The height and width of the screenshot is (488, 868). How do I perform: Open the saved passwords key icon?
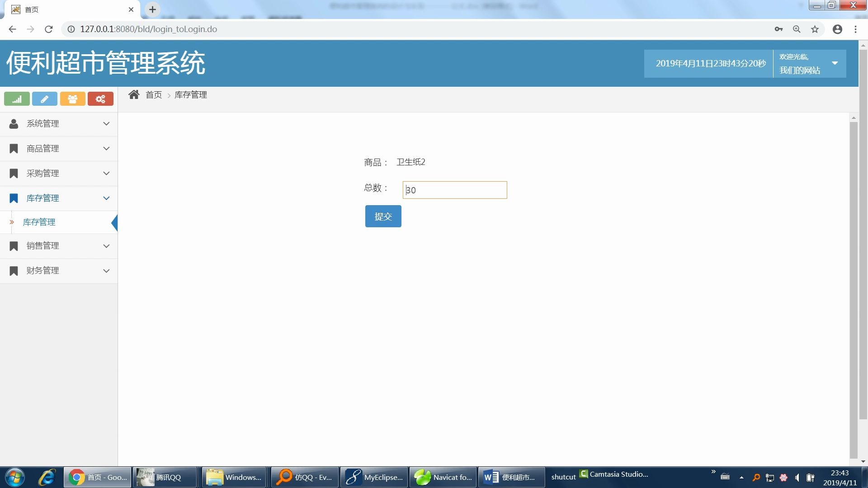click(x=778, y=29)
